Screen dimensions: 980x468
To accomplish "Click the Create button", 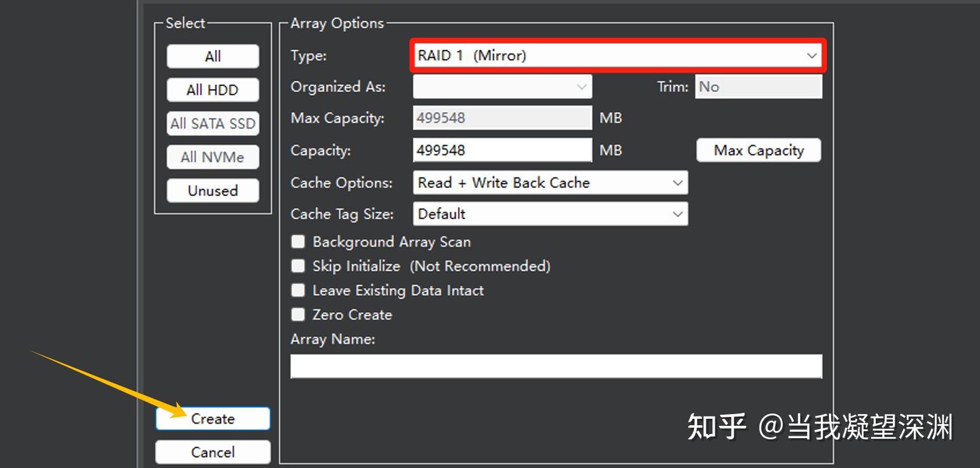I will point(212,418).
